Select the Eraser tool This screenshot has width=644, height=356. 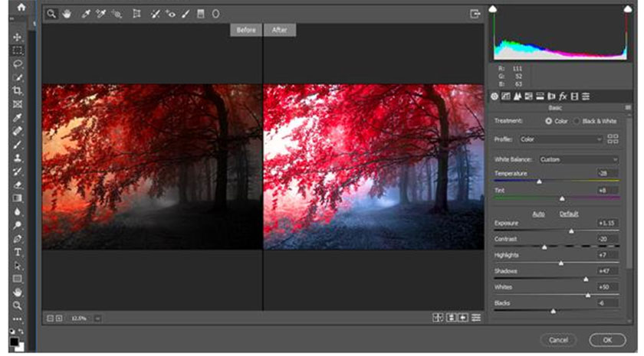point(17,185)
